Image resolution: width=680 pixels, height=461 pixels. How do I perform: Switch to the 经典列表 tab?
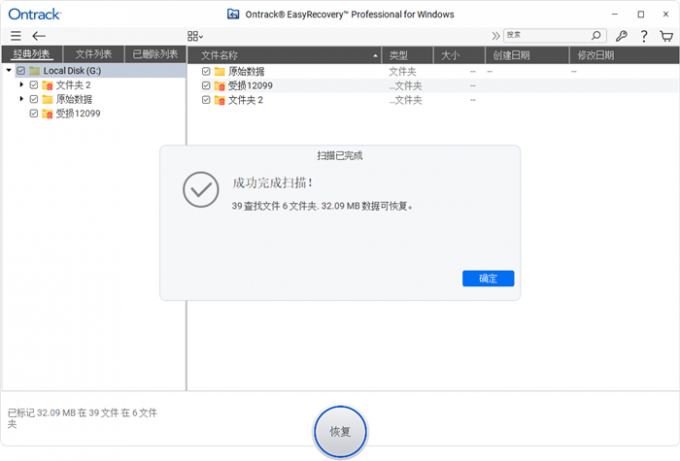click(x=32, y=54)
